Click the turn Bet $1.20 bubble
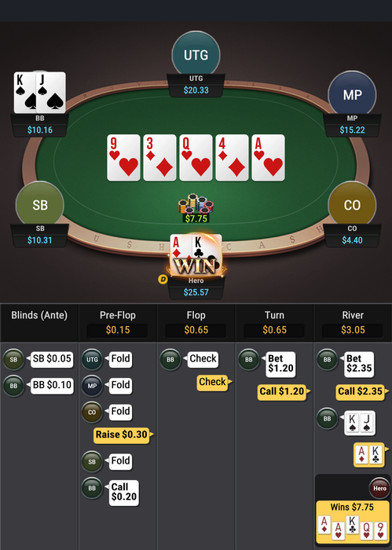392x550 pixels. (281, 364)
